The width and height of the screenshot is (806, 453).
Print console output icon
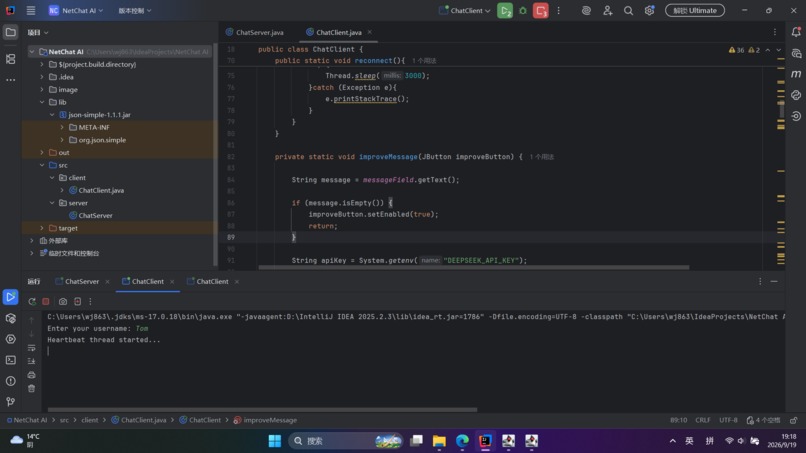[x=31, y=375]
